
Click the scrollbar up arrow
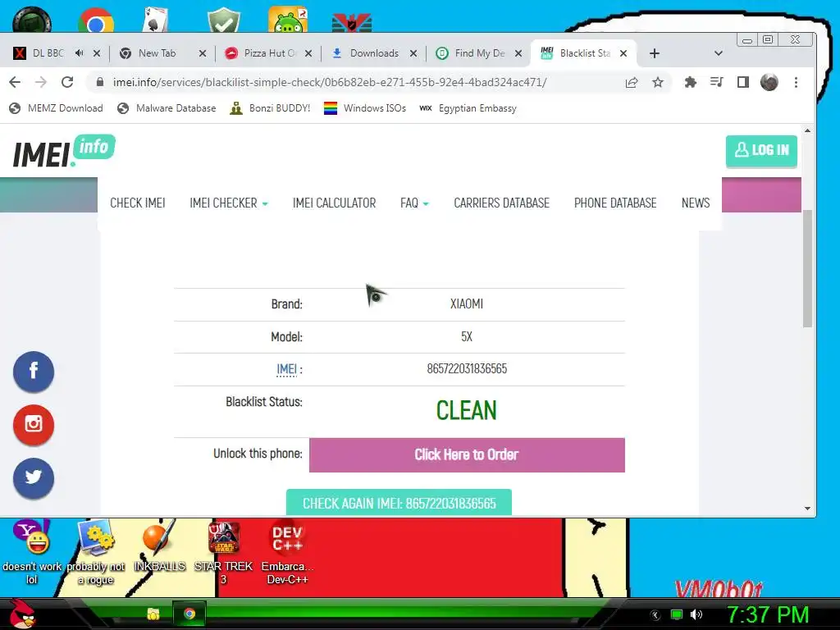tap(807, 130)
